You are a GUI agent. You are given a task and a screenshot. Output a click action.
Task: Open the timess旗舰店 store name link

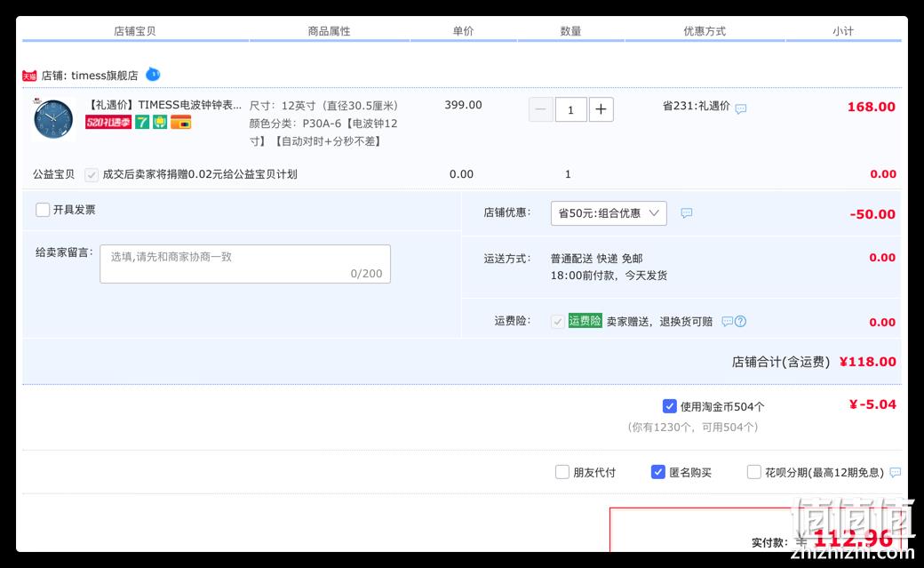pyautogui.click(x=104, y=76)
